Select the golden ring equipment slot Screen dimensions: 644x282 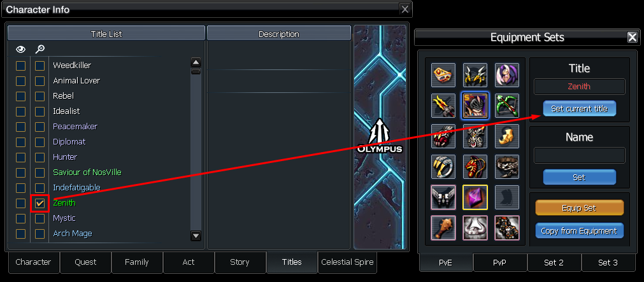coord(443,167)
